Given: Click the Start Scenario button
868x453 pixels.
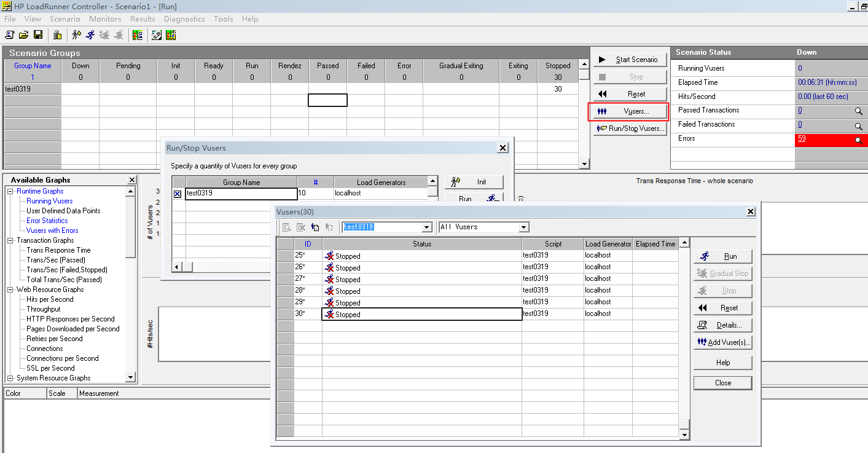Looking at the screenshot, I should pos(630,60).
